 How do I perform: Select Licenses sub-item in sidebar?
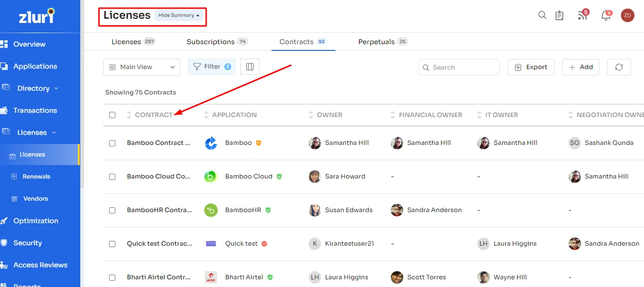pos(39,155)
